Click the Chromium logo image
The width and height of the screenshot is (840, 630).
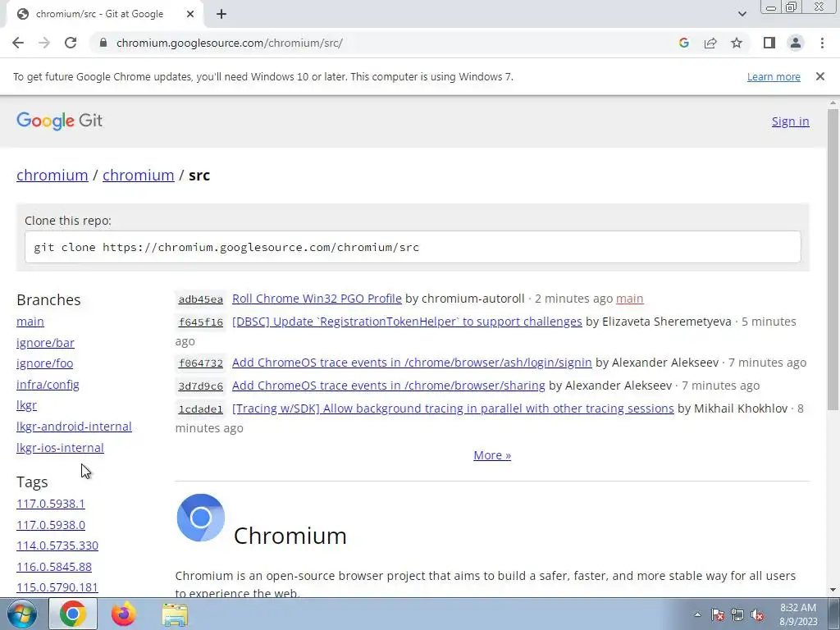(201, 518)
